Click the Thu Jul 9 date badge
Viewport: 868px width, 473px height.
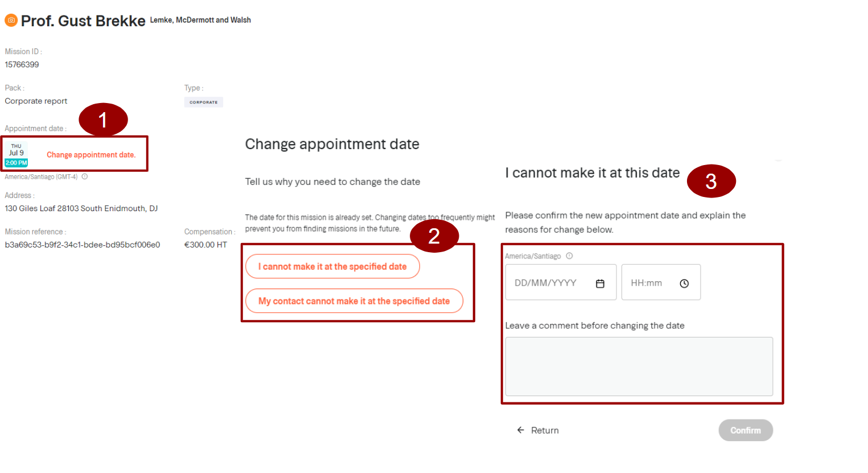click(17, 154)
